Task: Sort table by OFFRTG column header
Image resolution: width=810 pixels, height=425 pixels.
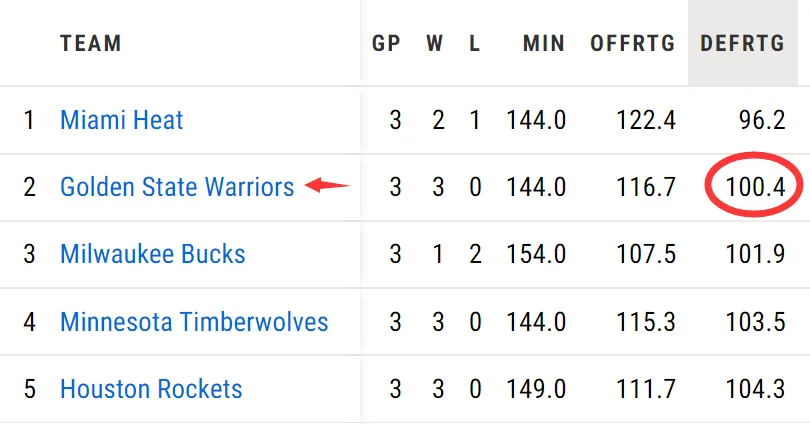Action: (x=632, y=43)
